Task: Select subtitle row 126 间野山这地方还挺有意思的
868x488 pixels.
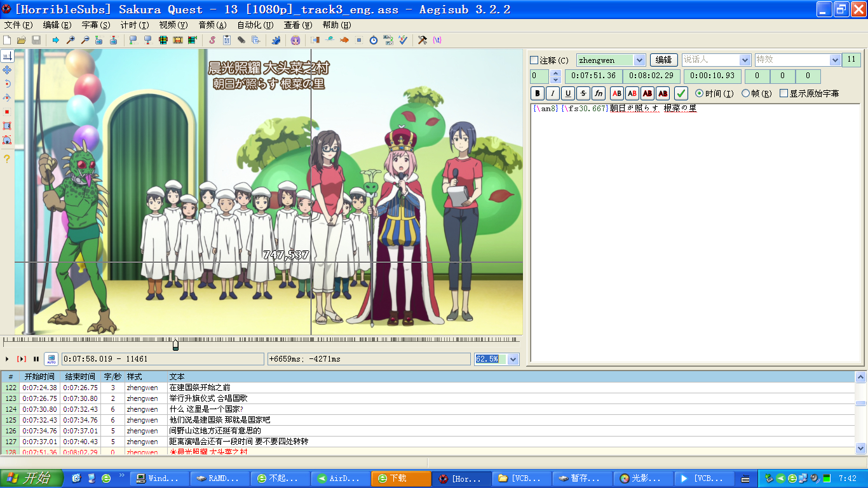Action: click(428, 431)
